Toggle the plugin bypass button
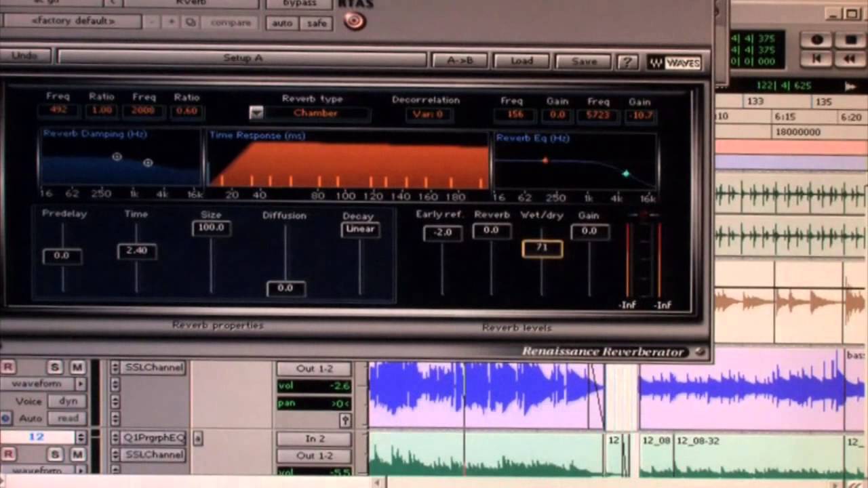This screenshot has height=488, width=868. (x=299, y=4)
